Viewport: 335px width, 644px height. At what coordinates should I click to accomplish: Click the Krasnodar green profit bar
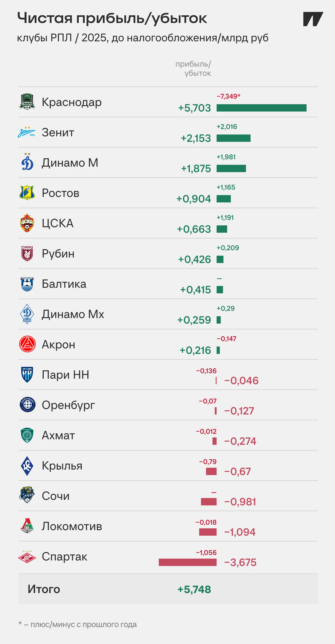click(262, 108)
